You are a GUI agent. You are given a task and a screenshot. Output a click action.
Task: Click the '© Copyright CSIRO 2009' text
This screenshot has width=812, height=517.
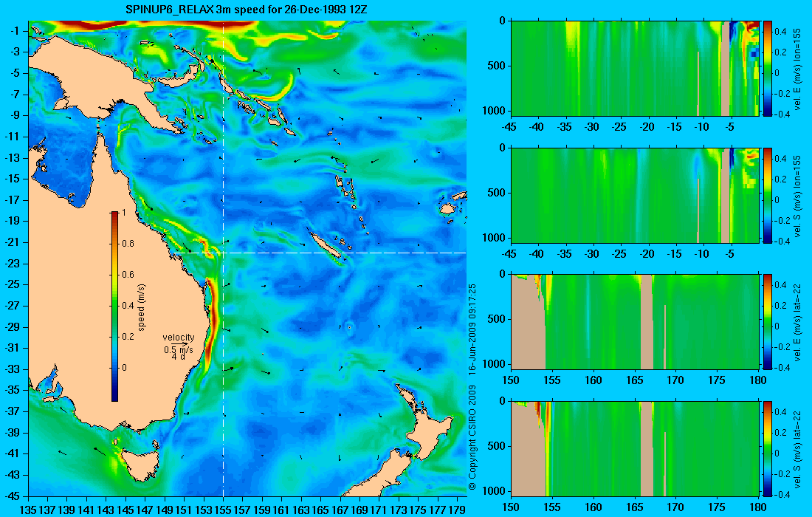pyautogui.click(x=472, y=437)
